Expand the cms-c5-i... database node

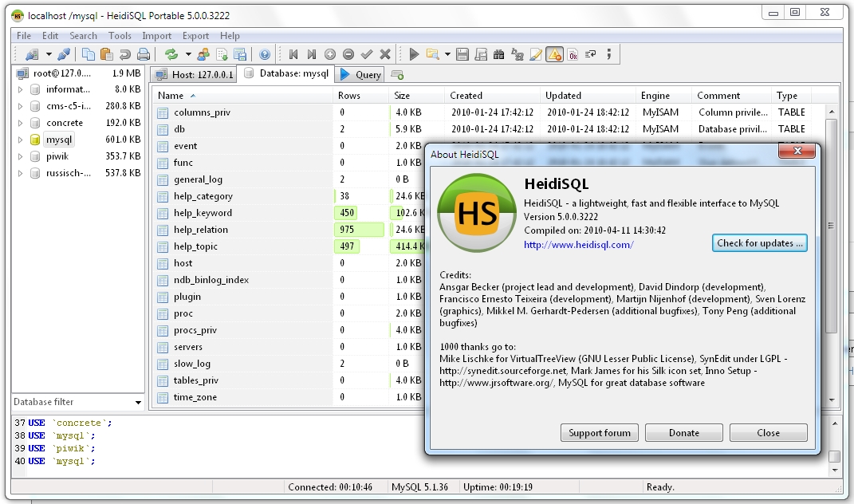pos(20,106)
